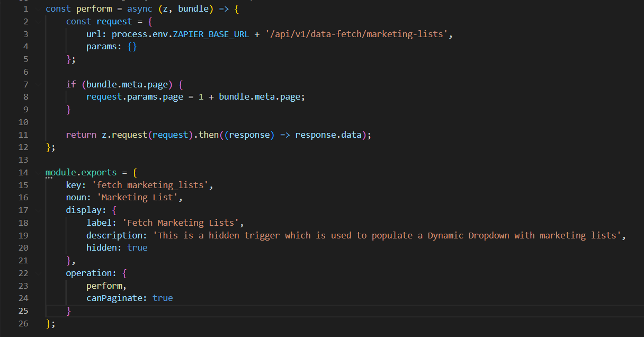Click the 'z.request' call on line 11
Screen dimensions: 644x337
(124, 135)
